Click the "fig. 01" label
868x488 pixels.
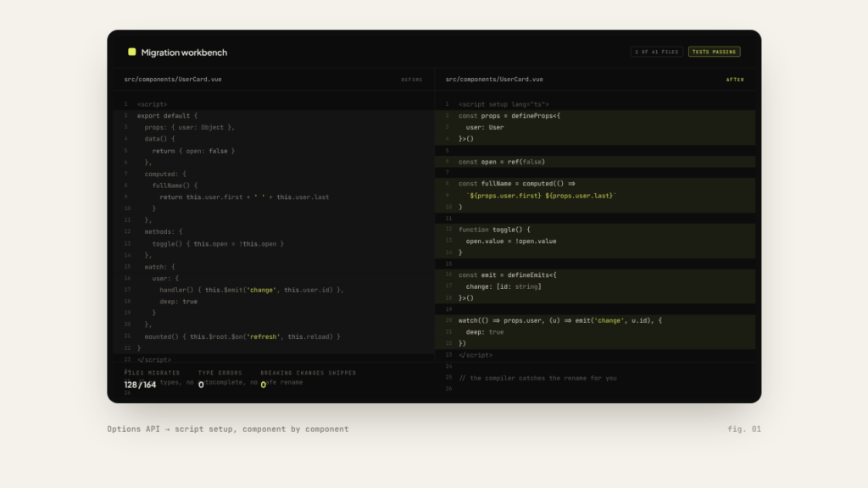click(x=744, y=429)
